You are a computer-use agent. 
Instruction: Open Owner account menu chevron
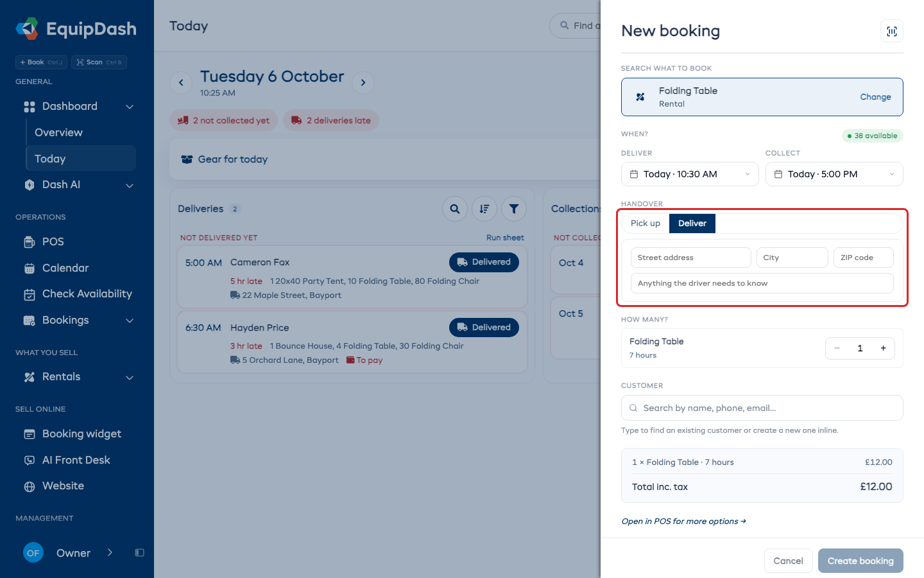(110, 552)
